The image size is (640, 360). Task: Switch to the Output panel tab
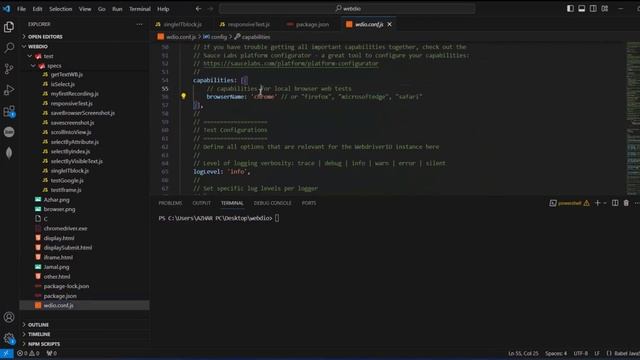(202, 203)
